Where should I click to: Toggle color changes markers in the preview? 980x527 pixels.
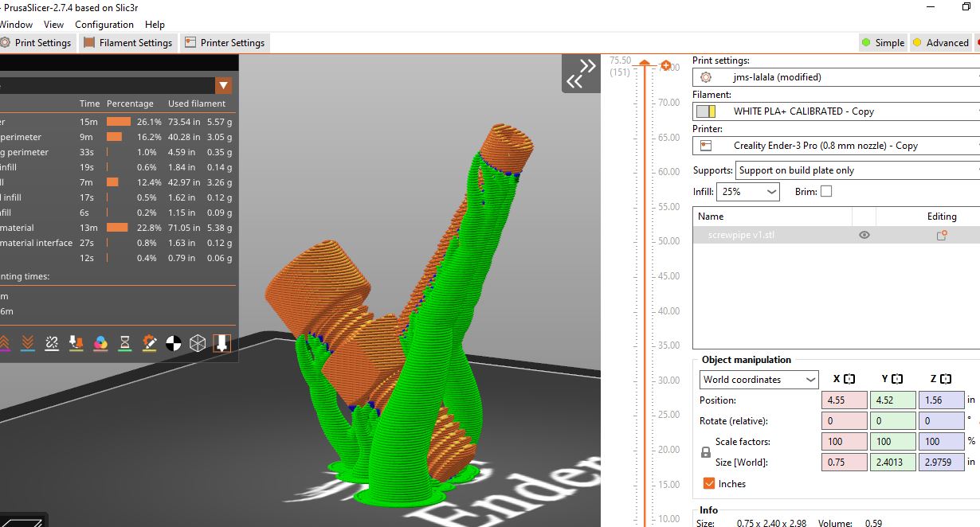click(99, 342)
